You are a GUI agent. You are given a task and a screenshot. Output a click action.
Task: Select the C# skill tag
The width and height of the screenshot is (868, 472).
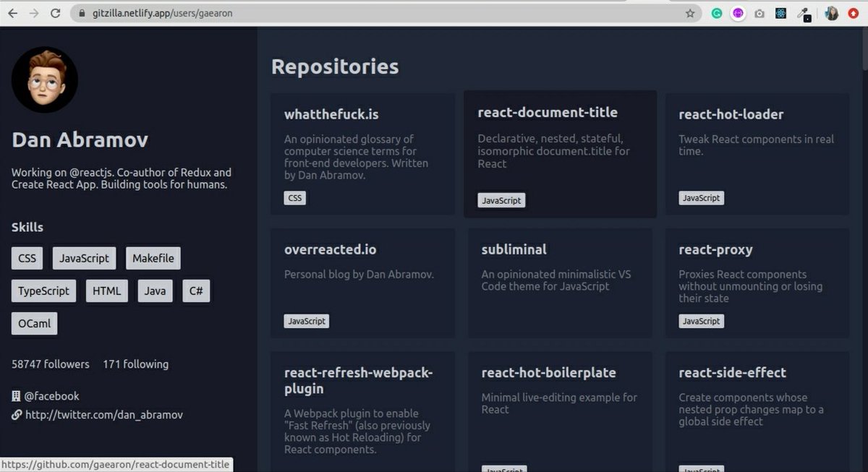tap(196, 291)
